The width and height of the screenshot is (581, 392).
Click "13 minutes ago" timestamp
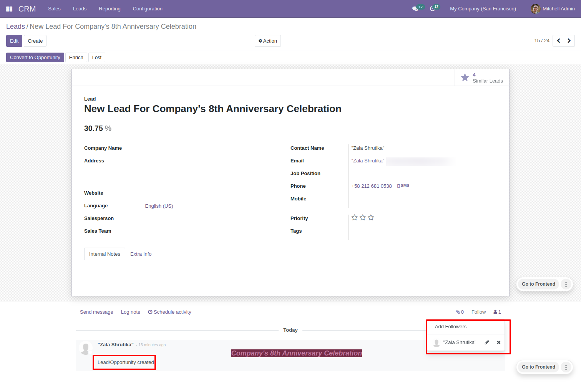coord(152,345)
